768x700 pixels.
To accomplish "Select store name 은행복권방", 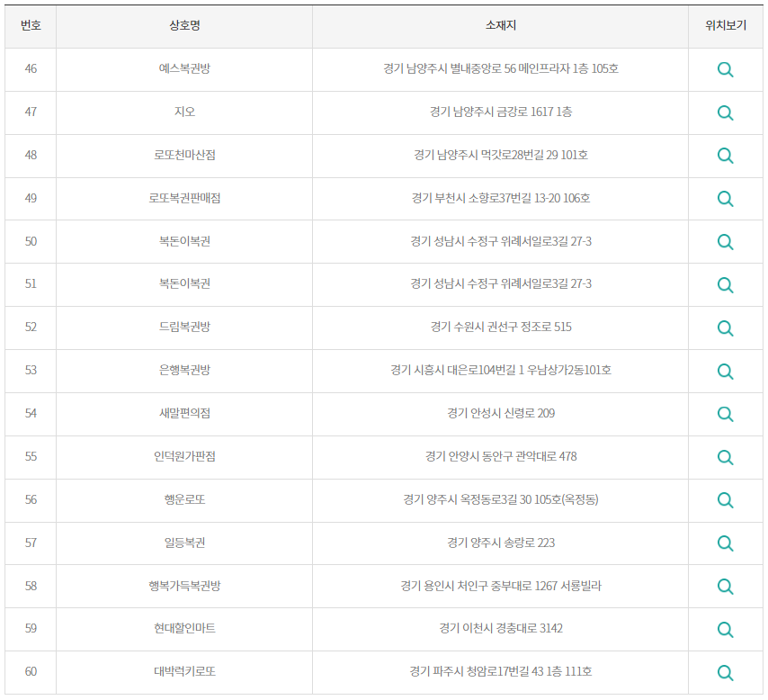I will point(184,370).
